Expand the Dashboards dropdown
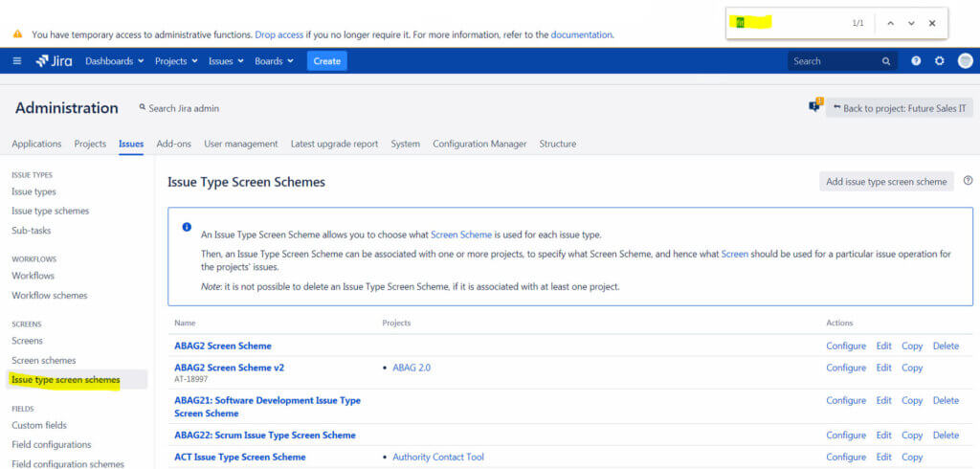The height and width of the screenshot is (469, 980). (x=115, y=61)
